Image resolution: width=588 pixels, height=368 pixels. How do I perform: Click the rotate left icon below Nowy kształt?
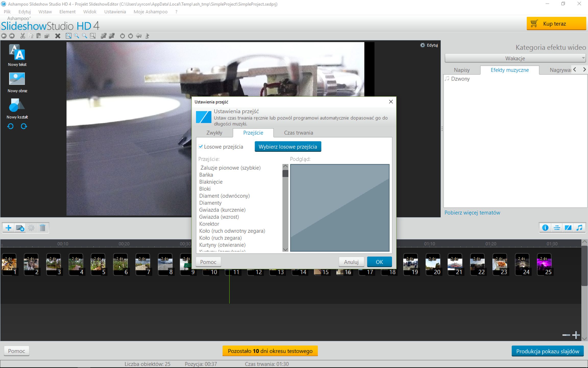pos(10,126)
